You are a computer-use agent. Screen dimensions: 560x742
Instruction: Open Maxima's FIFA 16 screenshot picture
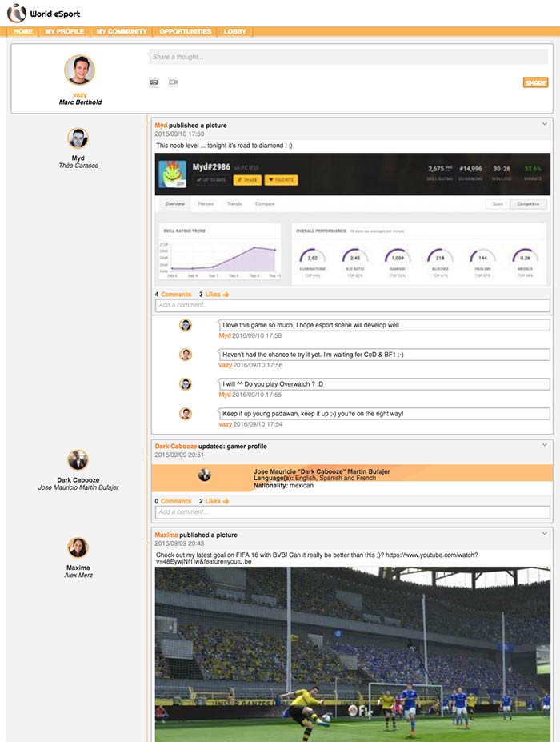[x=352, y=655]
